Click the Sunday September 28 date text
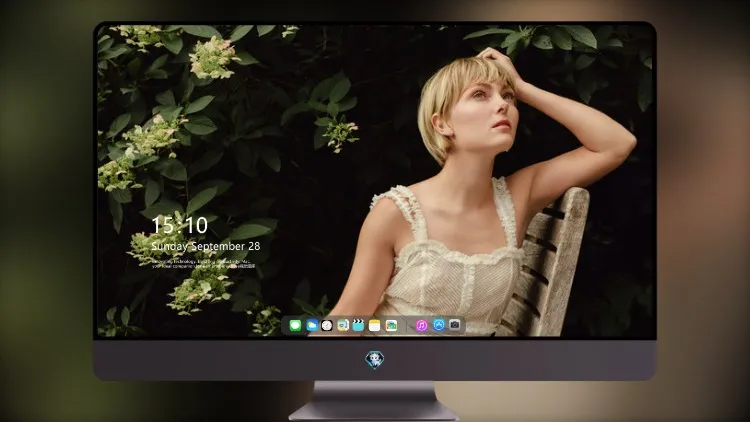Screen dimensions: 750x422 206,246
